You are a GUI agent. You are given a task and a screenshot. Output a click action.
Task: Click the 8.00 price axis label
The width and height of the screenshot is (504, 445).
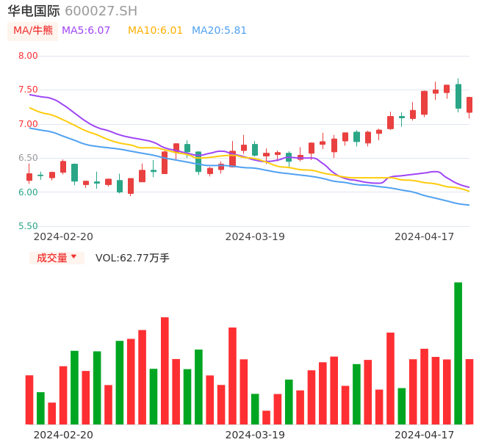pos(28,56)
